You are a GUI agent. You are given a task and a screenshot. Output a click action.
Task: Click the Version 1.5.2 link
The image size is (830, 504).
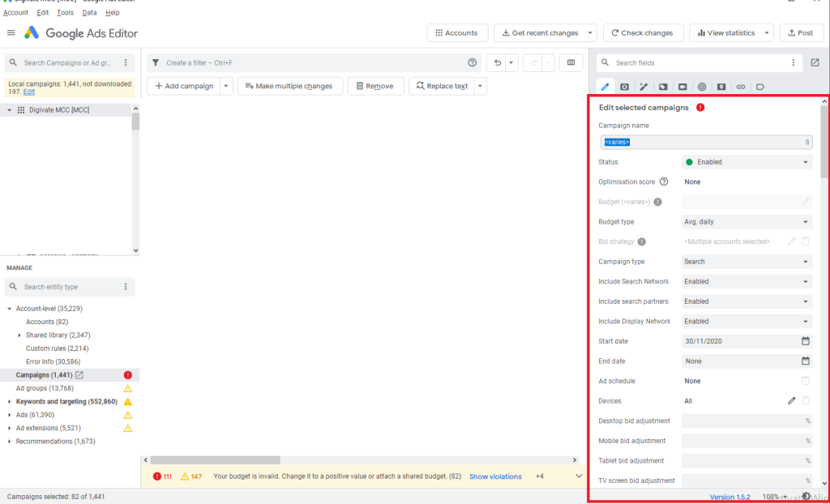[x=730, y=497]
